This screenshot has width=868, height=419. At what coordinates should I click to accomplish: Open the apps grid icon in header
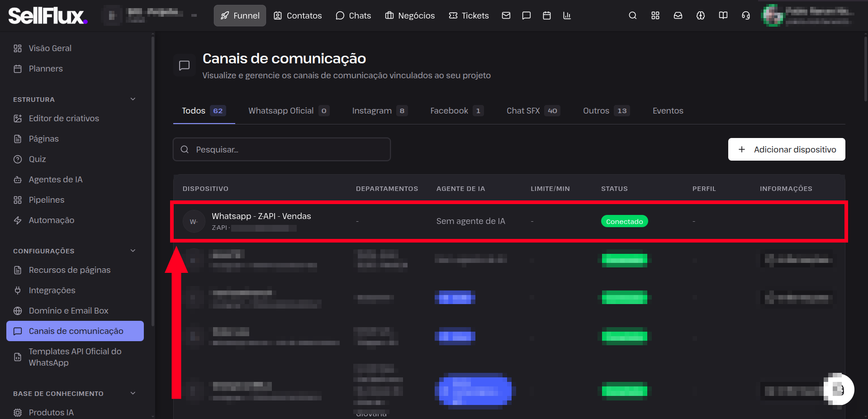(655, 15)
